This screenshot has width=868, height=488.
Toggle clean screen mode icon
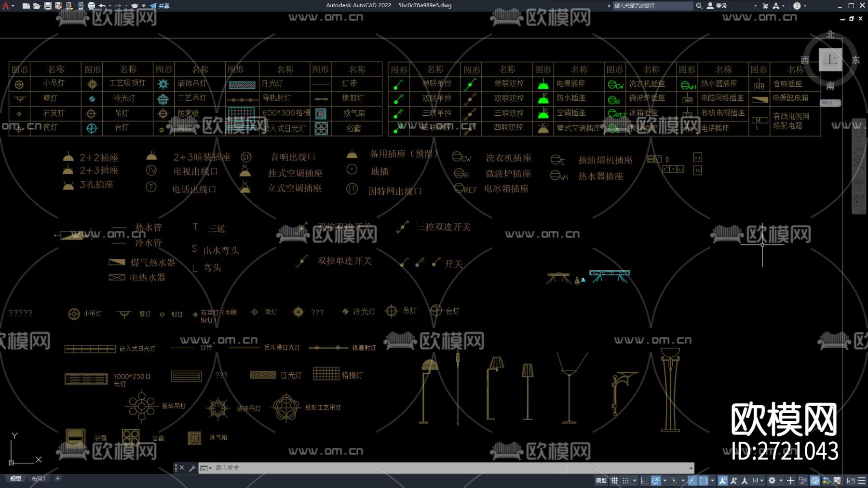click(851, 480)
